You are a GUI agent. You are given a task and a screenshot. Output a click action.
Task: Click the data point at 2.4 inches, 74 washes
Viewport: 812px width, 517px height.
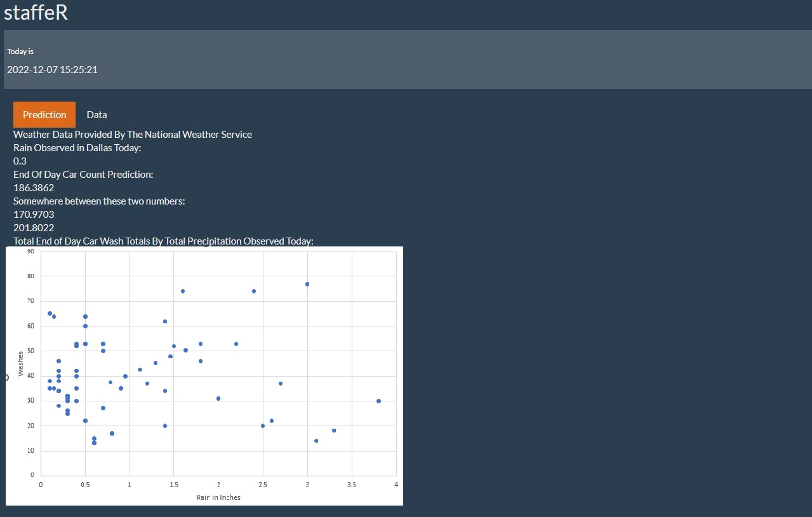[x=255, y=291]
